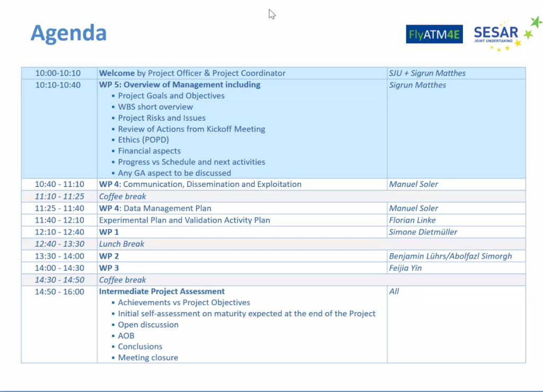Click the 10:40 - 11:10 time cell
The height and width of the screenshot is (392, 543).
pyautogui.click(x=59, y=184)
